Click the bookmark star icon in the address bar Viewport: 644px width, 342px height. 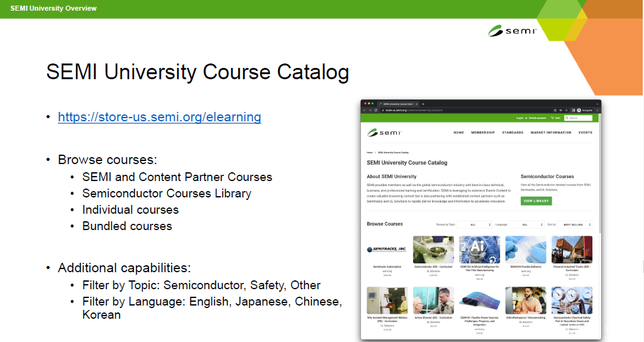pos(567,110)
